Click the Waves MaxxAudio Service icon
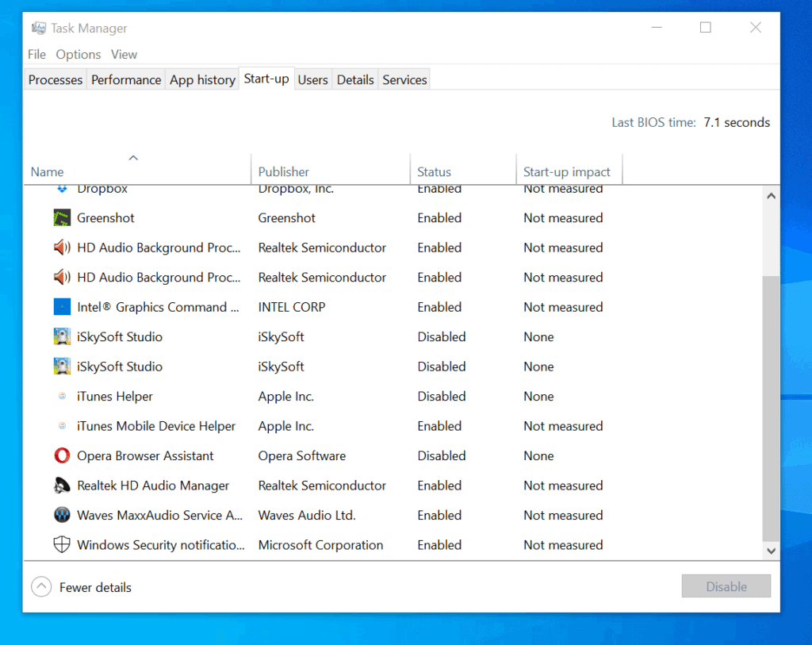Viewport: 812px width, 645px height. (x=63, y=515)
